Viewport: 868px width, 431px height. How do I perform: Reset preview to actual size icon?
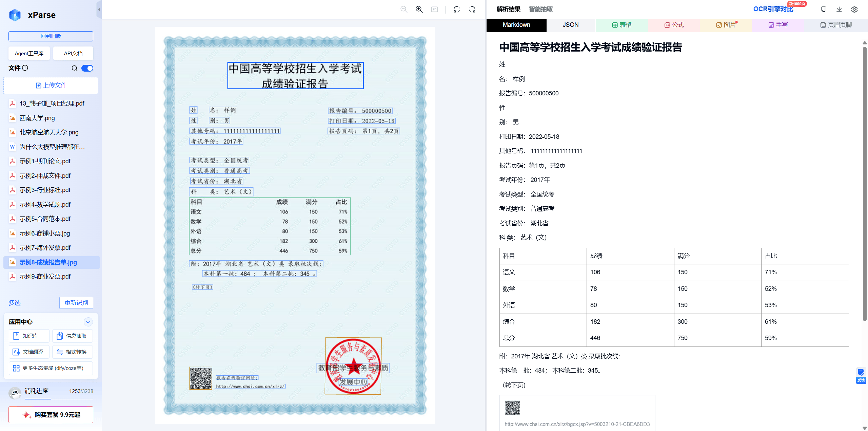tap(434, 10)
